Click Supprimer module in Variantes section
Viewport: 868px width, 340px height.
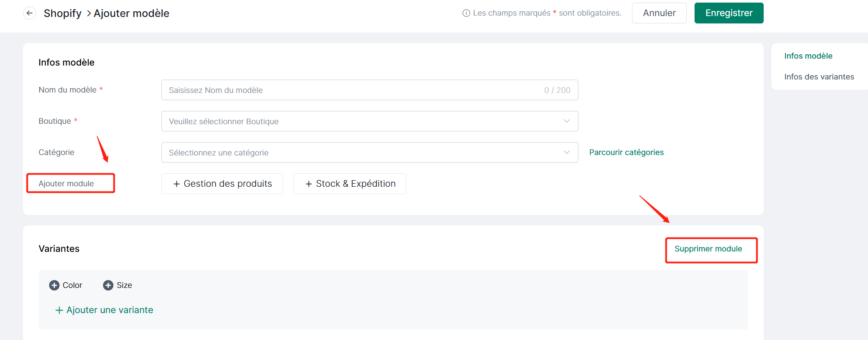pyautogui.click(x=708, y=249)
